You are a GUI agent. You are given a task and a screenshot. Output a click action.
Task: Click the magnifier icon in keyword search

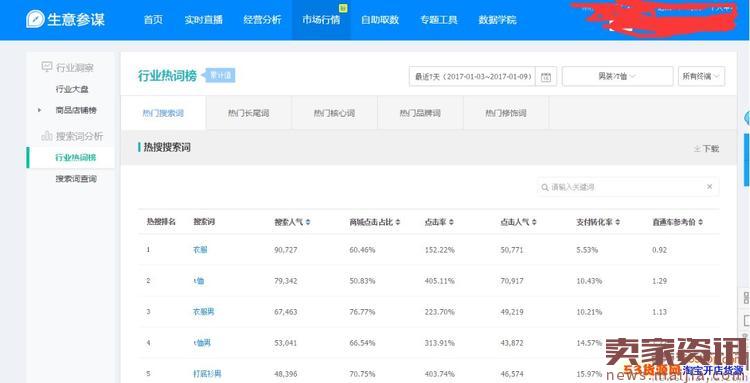coord(544,187)
